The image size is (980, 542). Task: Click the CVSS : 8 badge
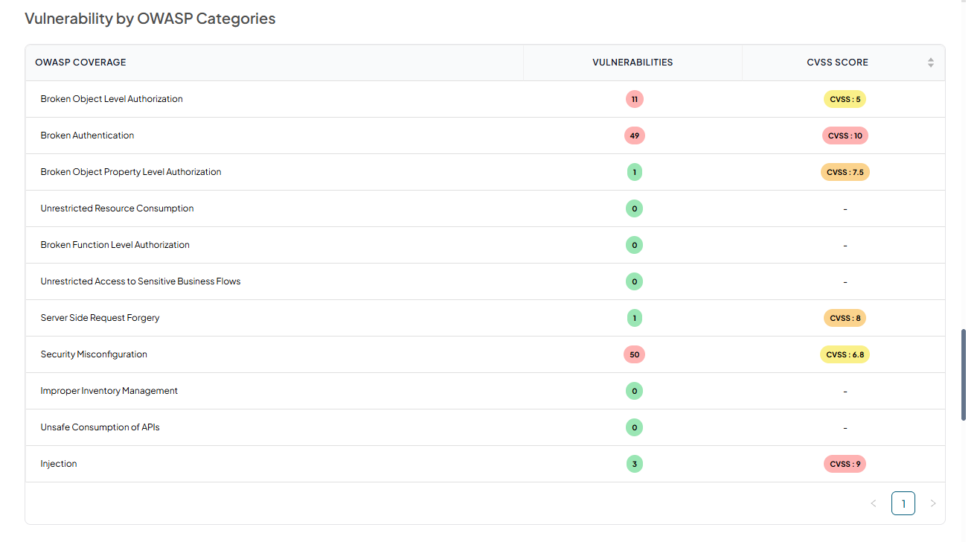[x=845, y=318]
